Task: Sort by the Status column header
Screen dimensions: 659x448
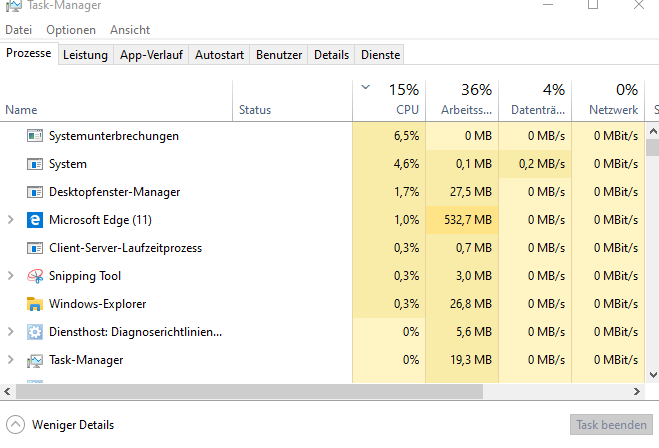Action: [293, 101]
